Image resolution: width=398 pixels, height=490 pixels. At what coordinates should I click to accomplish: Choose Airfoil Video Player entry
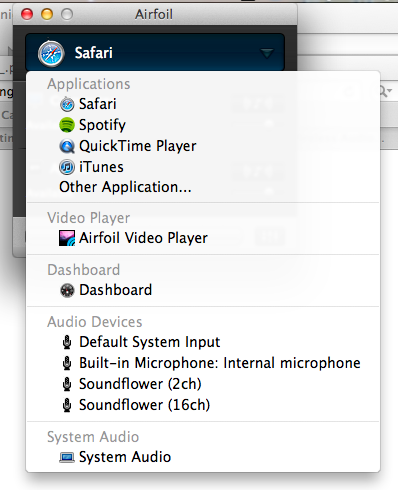point(203,238)
